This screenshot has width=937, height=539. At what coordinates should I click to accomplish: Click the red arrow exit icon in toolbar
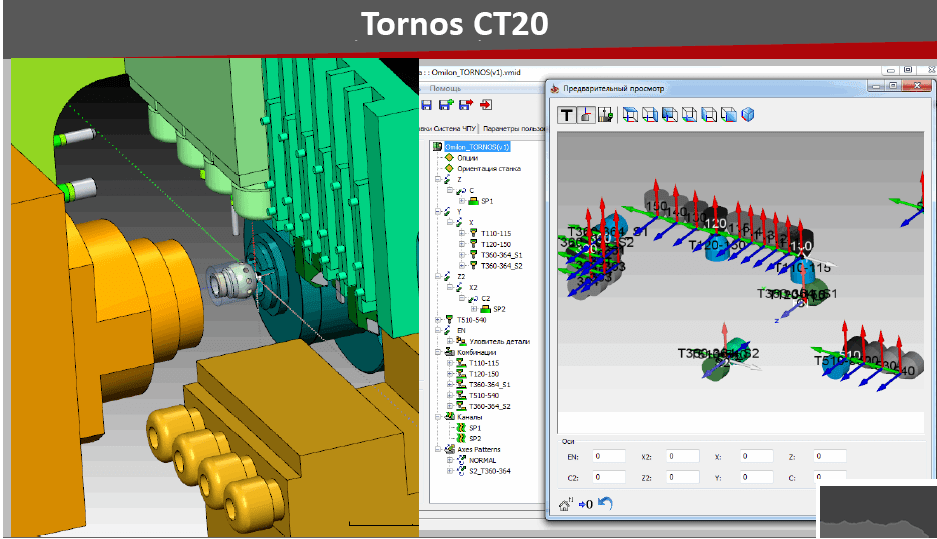pos(486,104)
